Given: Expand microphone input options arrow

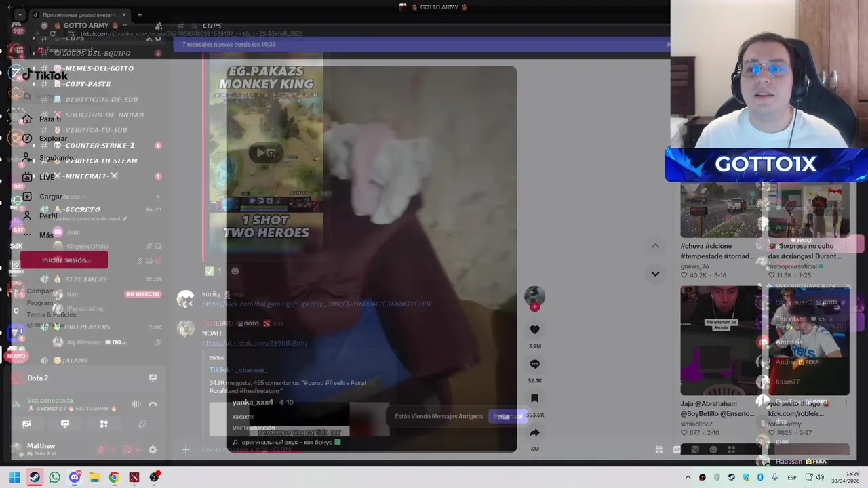Looking at the screenshot, I should pyautogui.click(x=111, y=449).
